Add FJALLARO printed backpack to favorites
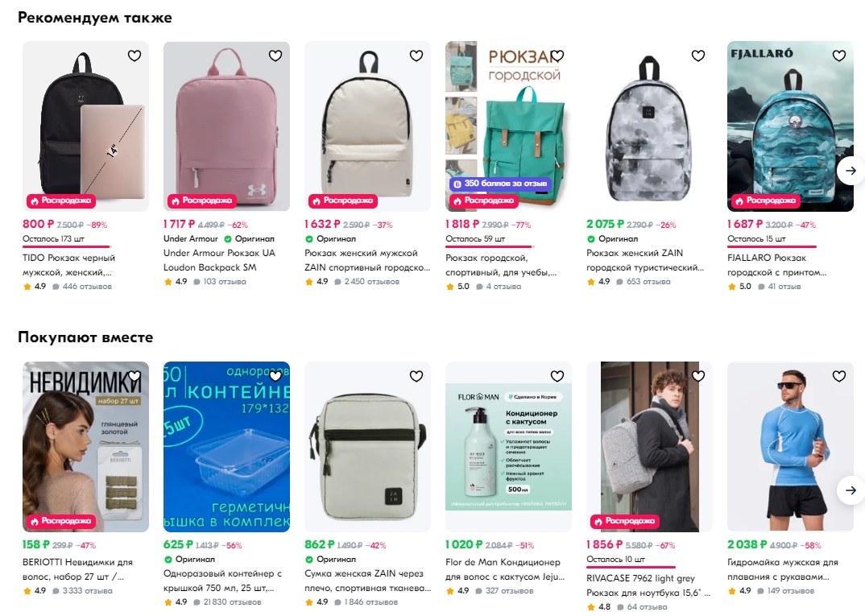 839,56
